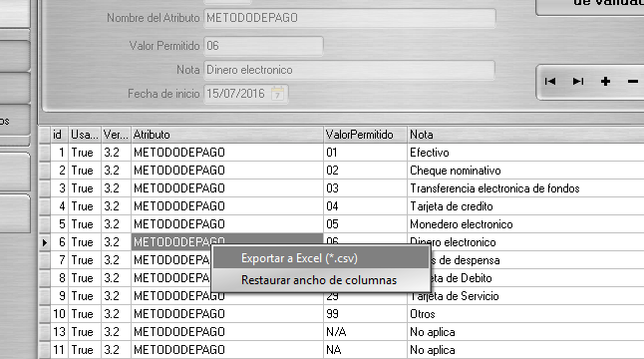Sort by the id column header

(59, 135)
